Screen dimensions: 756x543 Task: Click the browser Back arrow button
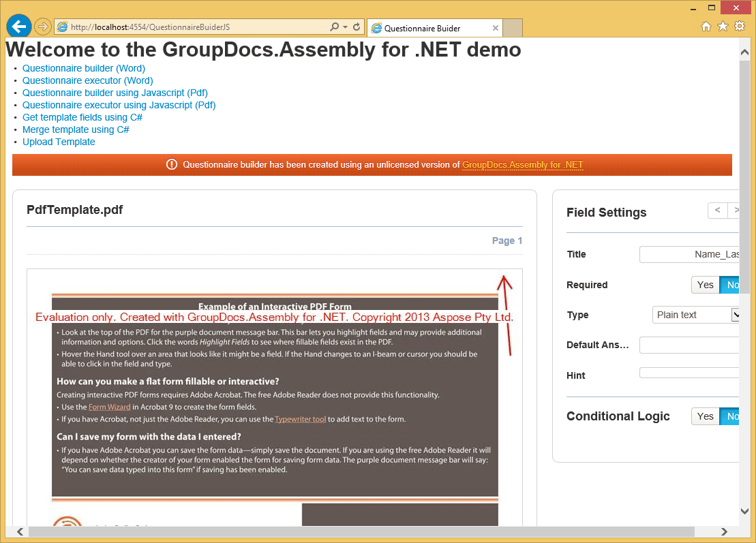[19, 26]
